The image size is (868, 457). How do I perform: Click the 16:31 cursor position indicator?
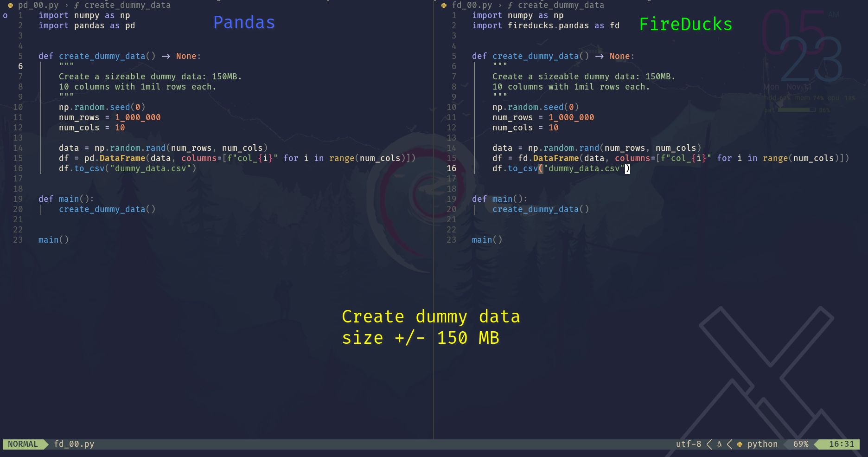click(842, 444)
